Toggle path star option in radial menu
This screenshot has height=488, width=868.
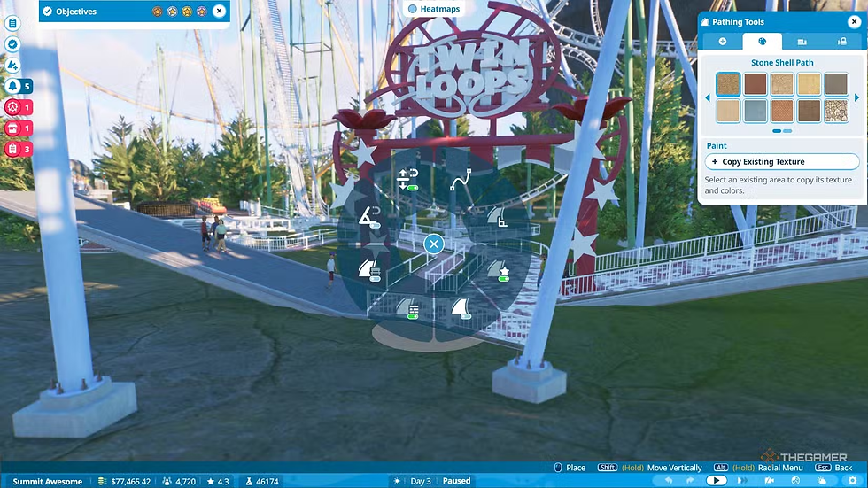click(x=498, y=270)
